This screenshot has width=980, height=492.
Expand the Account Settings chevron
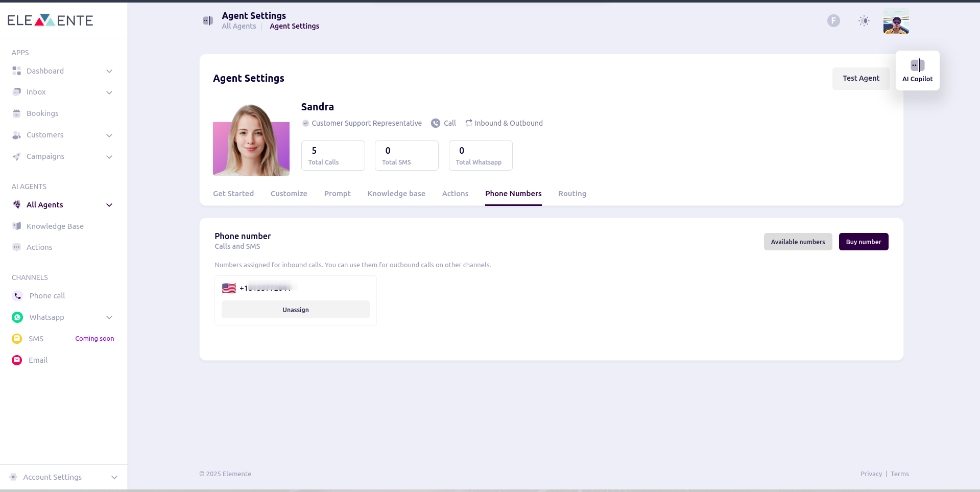pos(114,477)
